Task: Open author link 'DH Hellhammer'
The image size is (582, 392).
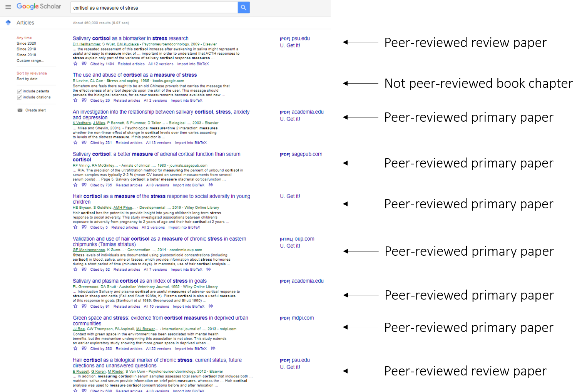Action: tap(87, 44)
